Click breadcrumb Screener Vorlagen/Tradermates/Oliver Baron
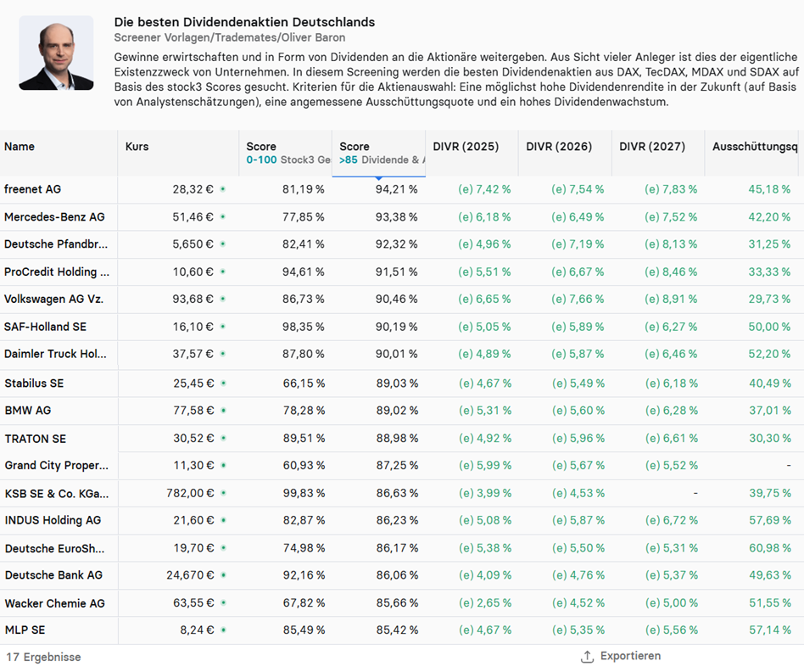 (230, 37)
